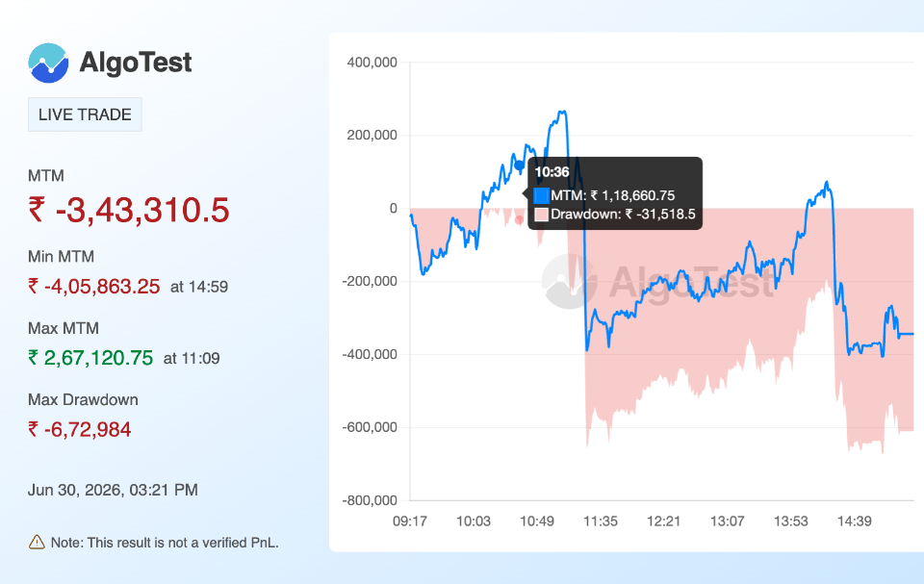Viewport: 924px width, 584px height.
Task: Click the pink Drawdown swatch in the tooltip
Action: 541,215
